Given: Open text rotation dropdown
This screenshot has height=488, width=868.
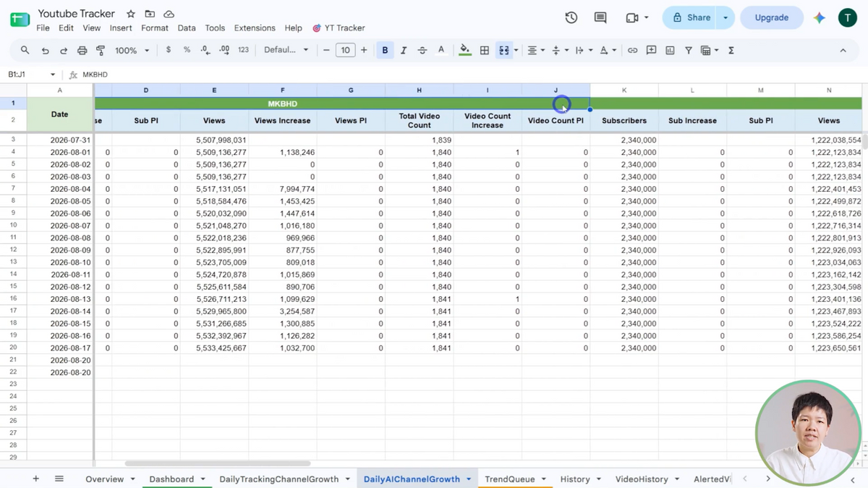Looking at the screenshot, I should (x=607, y=50).
